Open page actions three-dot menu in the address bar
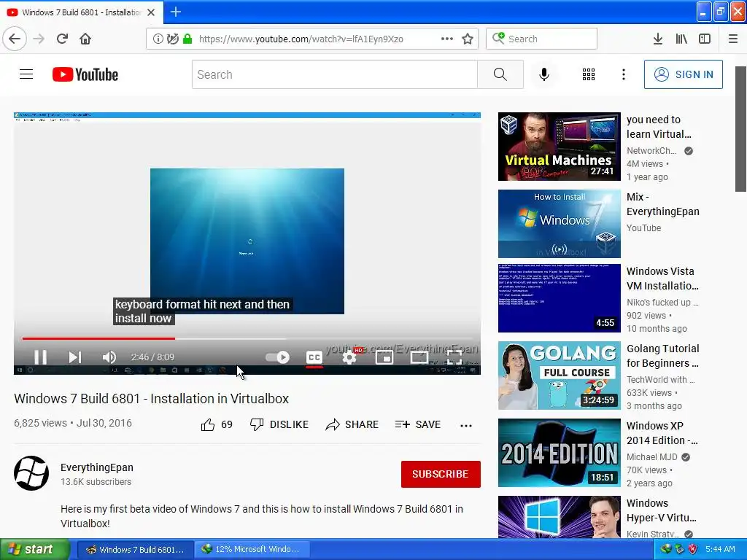The width and height of the screenshot is (747, 560). point(447,39)
